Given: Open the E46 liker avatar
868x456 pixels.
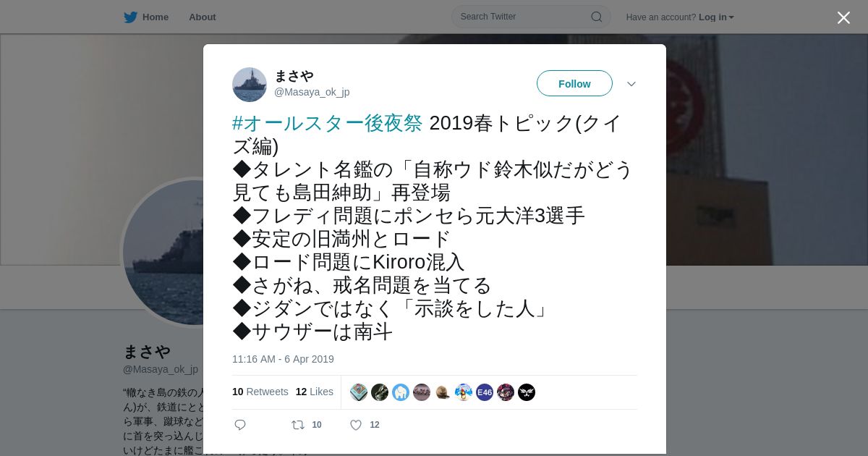Looking at the screenshot, I should coord(485,392).
